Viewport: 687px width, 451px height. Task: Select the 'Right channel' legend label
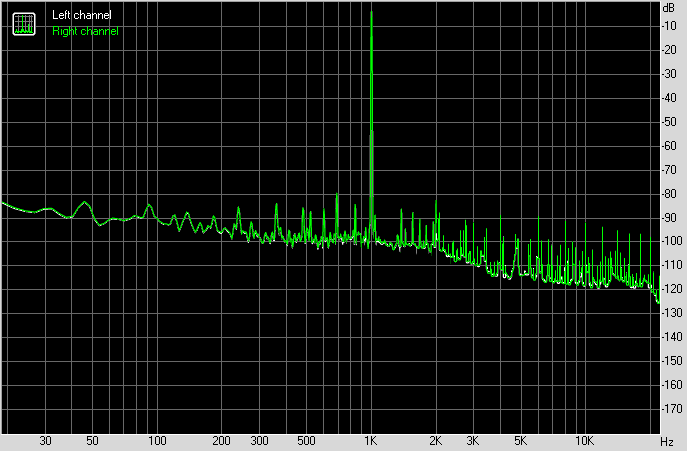pyautogui.click(x=85, y=31)
